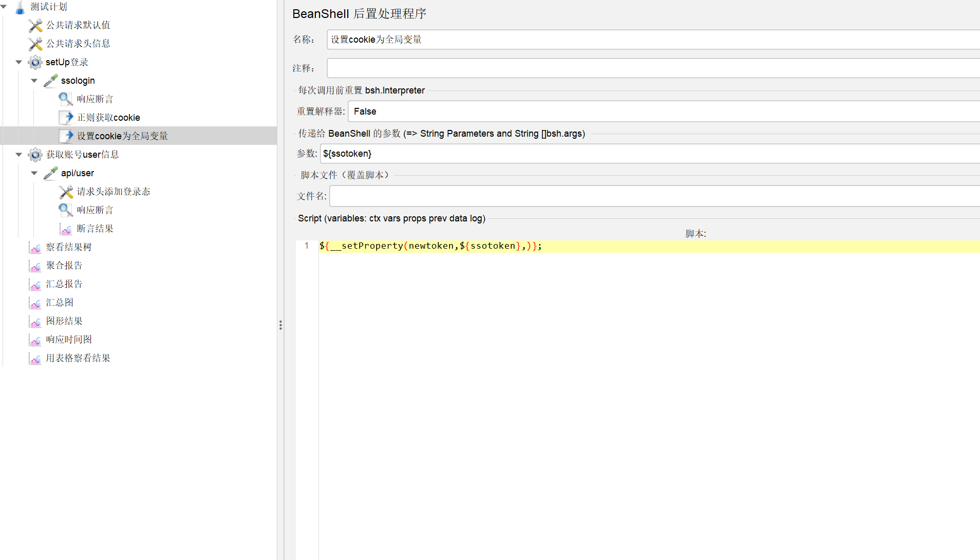Collapse the api/user sampler node

click(x=34, y=173)
